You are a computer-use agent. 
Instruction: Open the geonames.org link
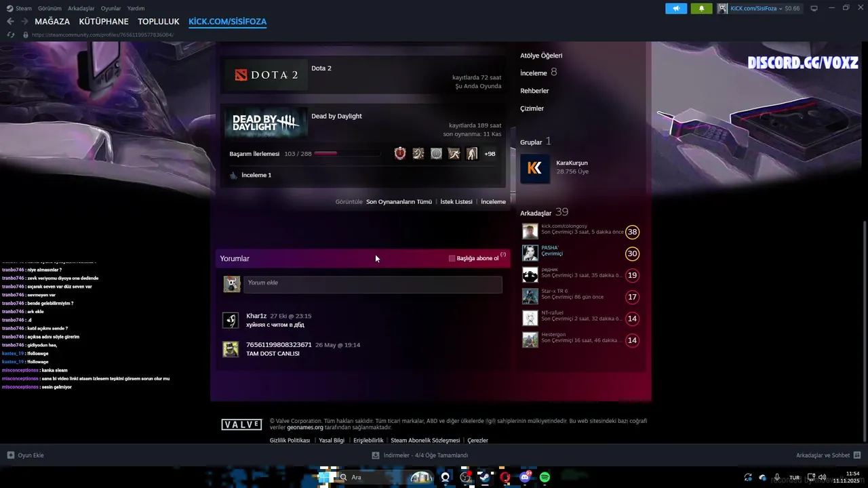pos(305,428)
